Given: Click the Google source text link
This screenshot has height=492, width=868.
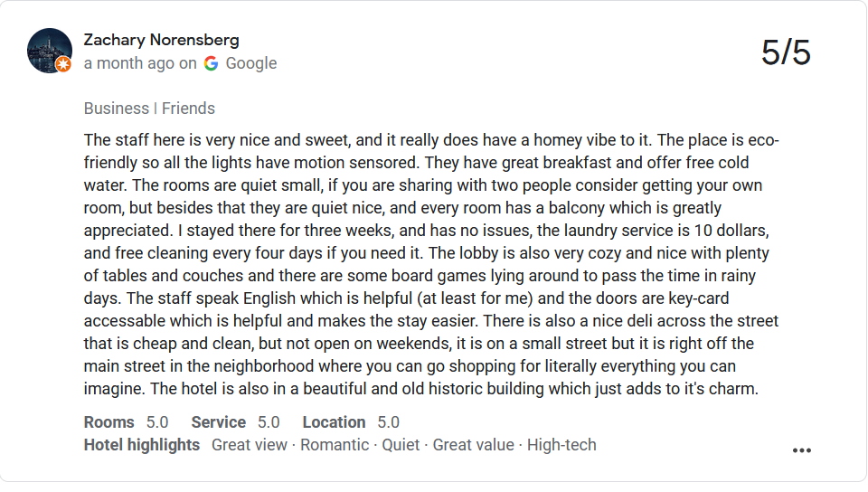Looking at the screenshot, I should click(250, 63).
